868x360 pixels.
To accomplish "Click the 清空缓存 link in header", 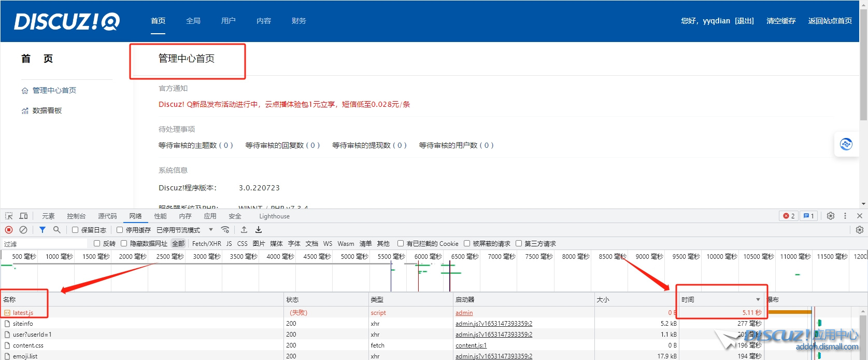I will click(781, 21).
